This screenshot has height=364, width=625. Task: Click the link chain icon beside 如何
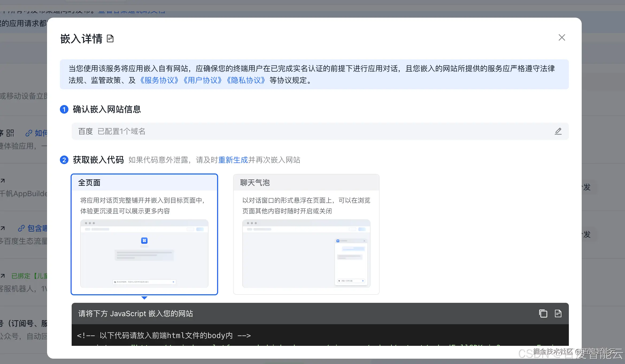(29, 133)
